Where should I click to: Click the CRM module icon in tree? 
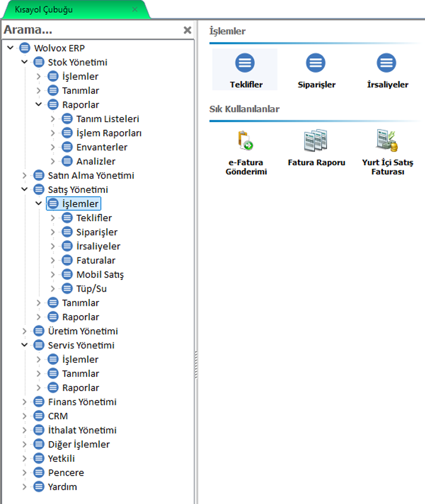point(39,416)
